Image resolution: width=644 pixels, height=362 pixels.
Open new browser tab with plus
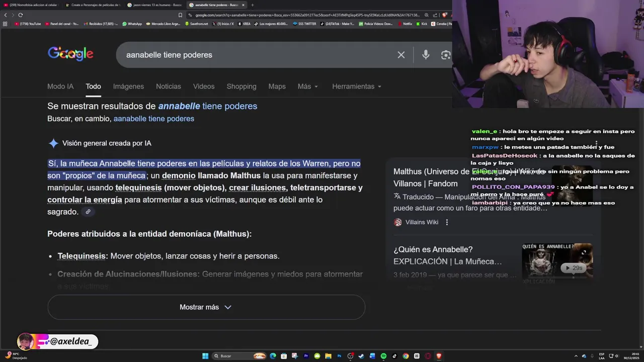point(253,5)
